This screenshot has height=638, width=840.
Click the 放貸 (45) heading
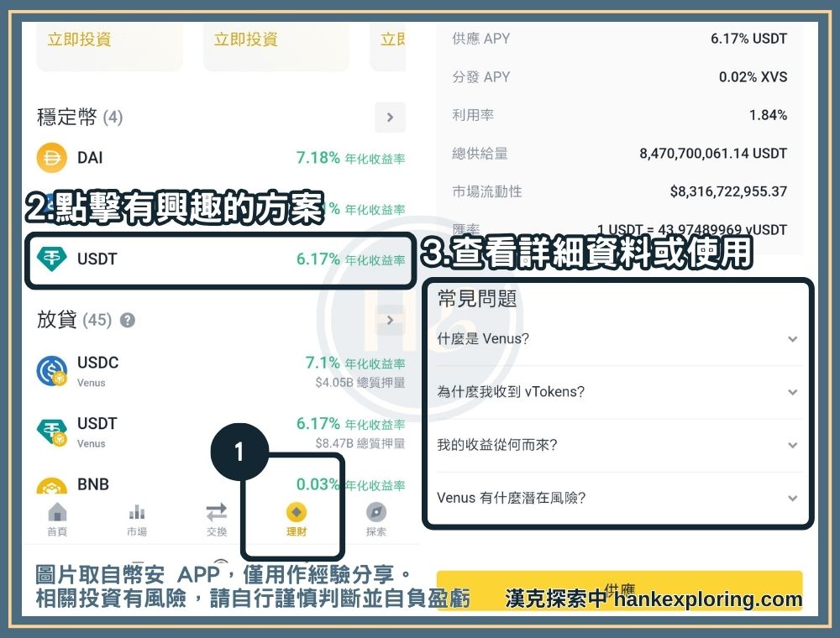tap(74, 320)
